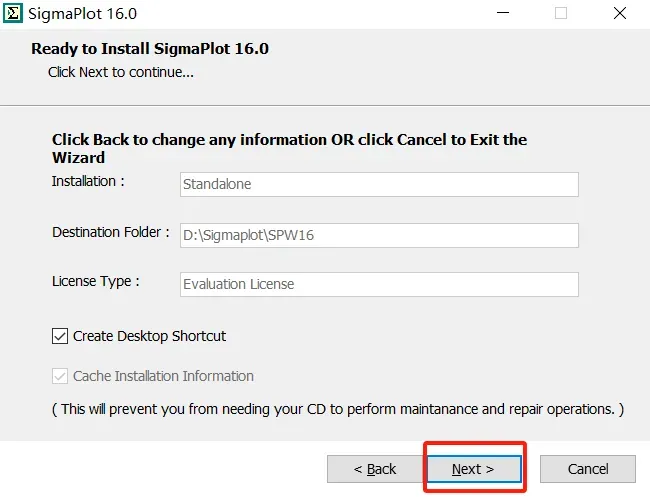Viewport: 650px width, 497px height.
Task: Click the 'Destination Folder :' label
Action: [x=111, y=232]
